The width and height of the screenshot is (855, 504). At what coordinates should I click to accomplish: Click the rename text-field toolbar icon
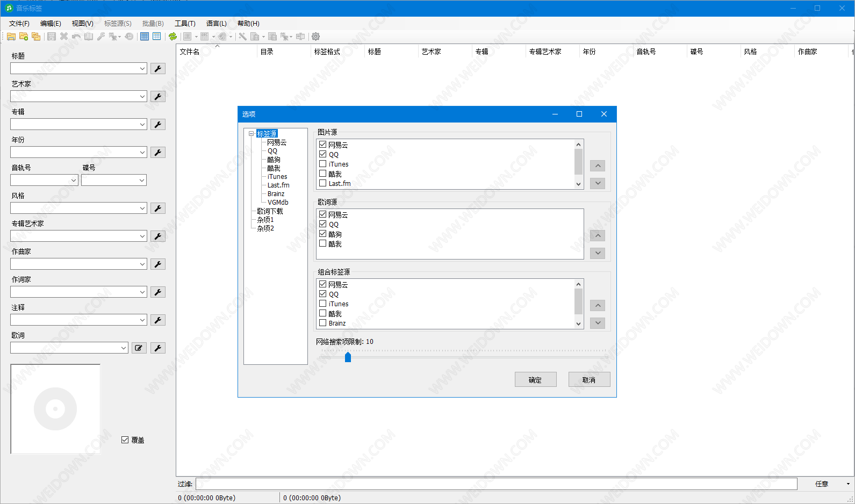300,37
